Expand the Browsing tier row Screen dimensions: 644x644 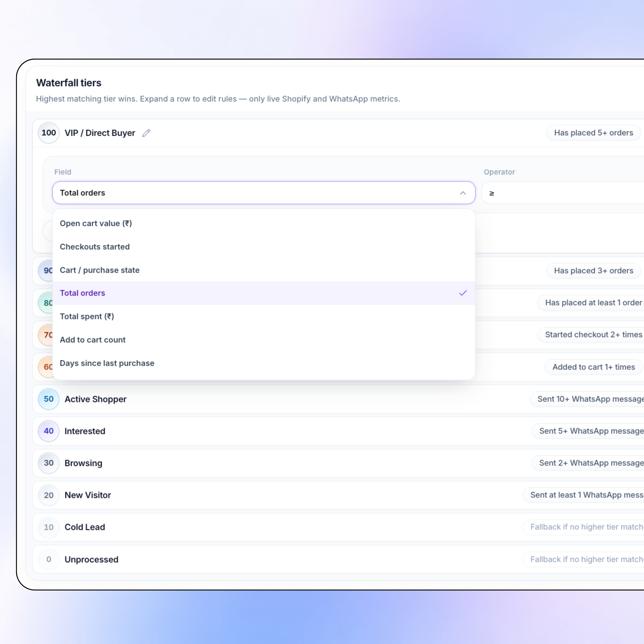(338, 463)
